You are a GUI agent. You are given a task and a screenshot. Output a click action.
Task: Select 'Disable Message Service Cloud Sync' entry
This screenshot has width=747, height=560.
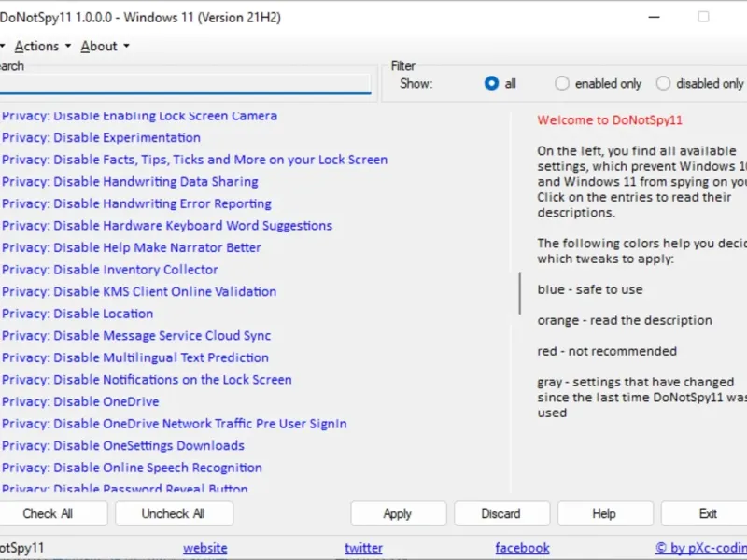pyautogui.click(x=136, y=335)
